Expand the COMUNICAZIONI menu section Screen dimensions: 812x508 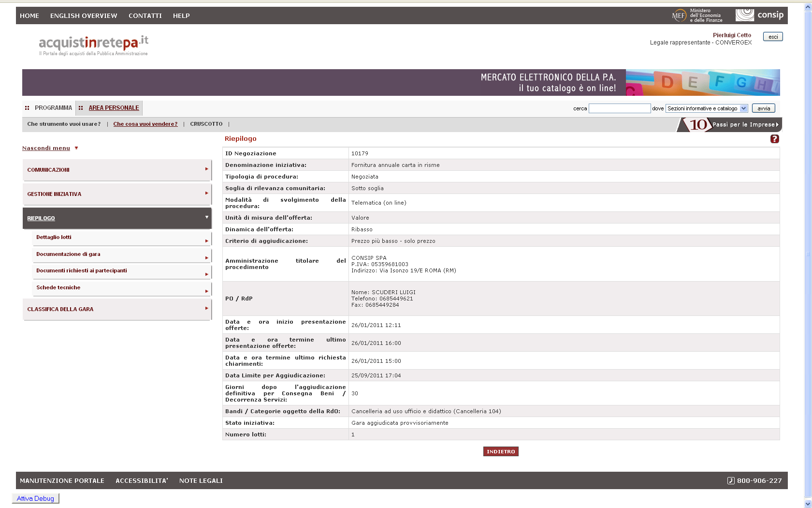(117, 170)
